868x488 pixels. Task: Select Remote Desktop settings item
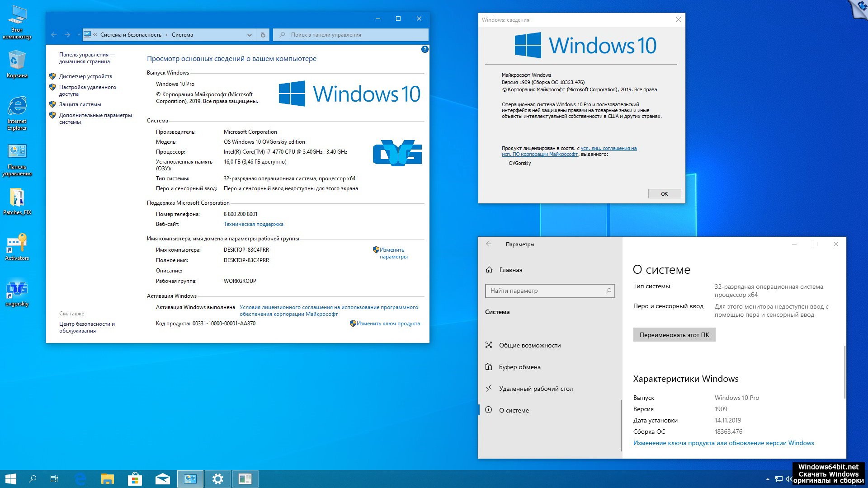(535, 389)
